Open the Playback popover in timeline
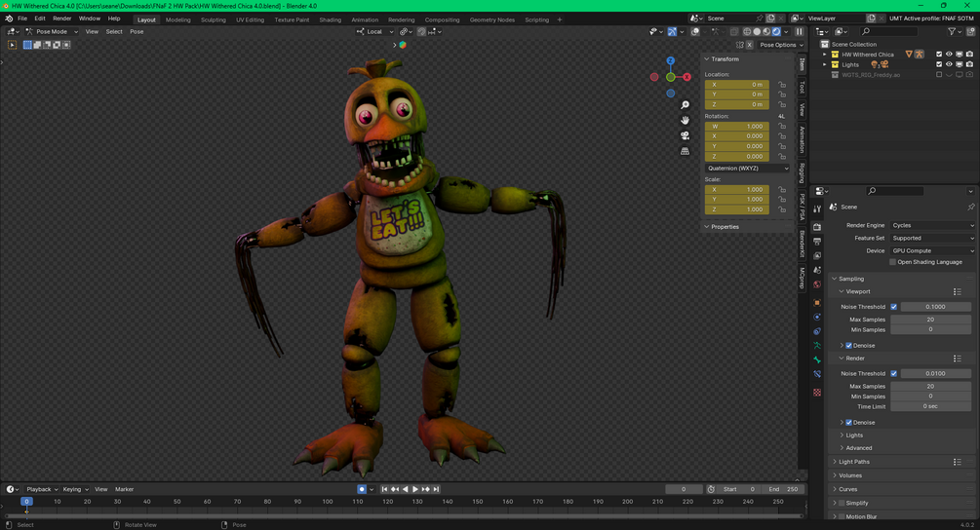Image resolution: width=980 pixels, height=530 pixels. point(42,489)
